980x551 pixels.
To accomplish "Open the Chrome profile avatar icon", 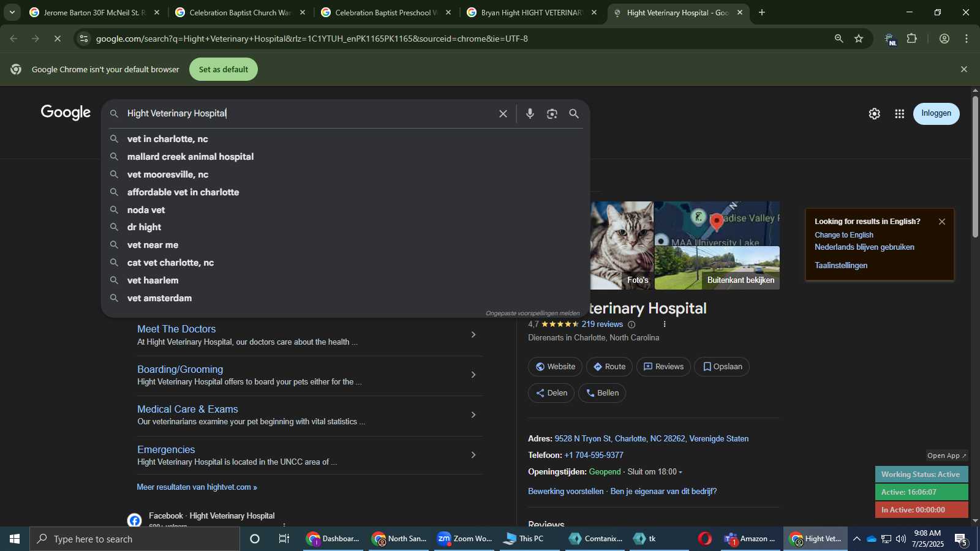I will tap(944, 39).
